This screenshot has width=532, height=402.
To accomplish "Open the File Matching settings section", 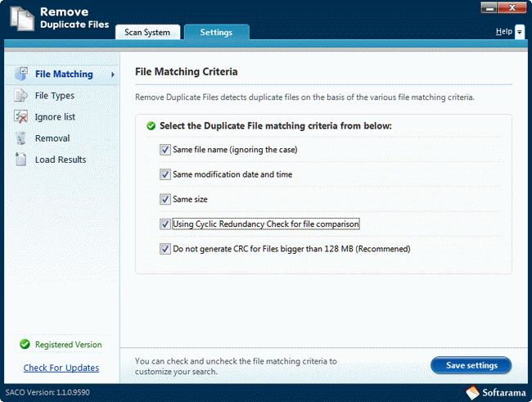I will tap(62, 74).
